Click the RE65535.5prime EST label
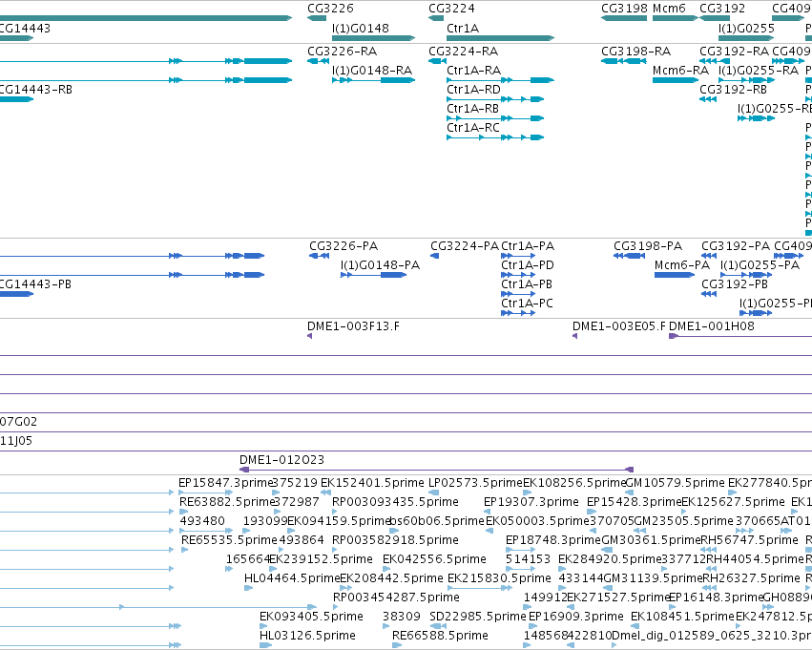This screenshot has height=650, width=812. click(x=229, y=539)
